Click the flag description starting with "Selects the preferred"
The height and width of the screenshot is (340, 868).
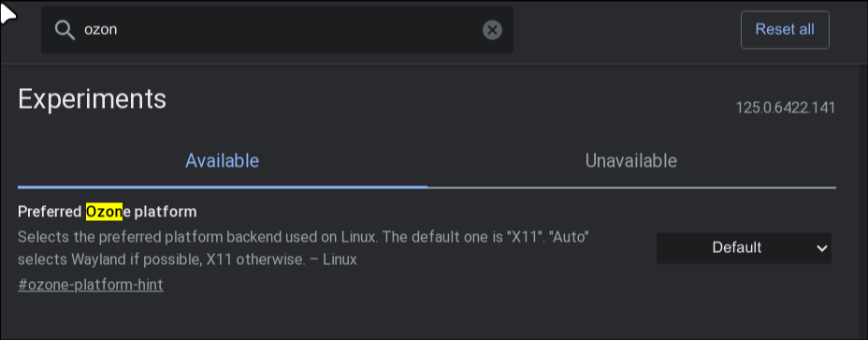[x=303, y=248]
